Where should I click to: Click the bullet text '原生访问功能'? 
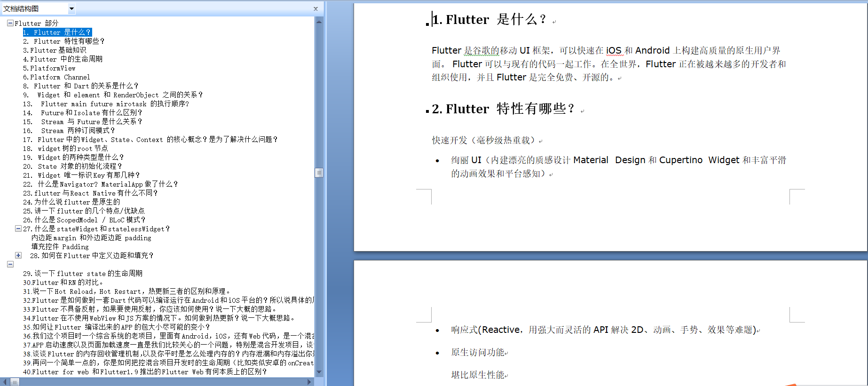pyautogui.click(x=478, y=352)
